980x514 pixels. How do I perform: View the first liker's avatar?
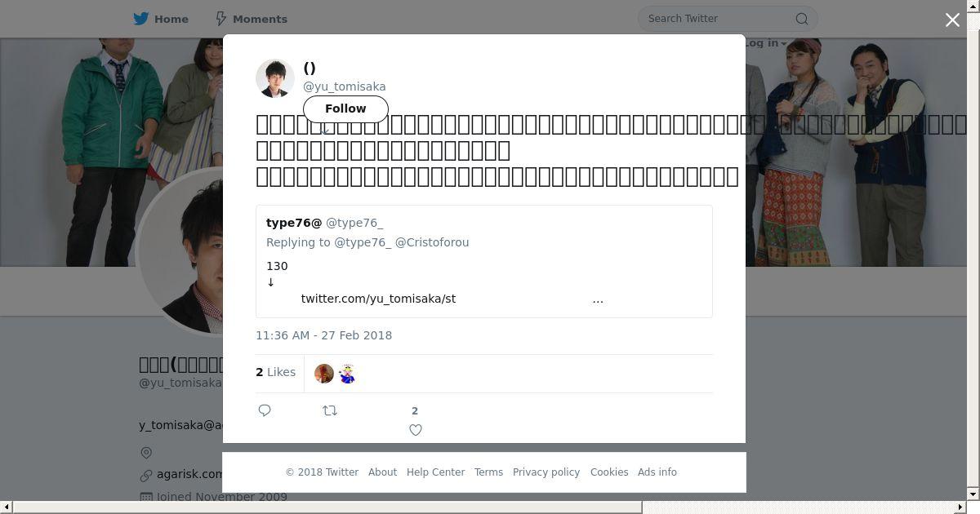[324, 374]
